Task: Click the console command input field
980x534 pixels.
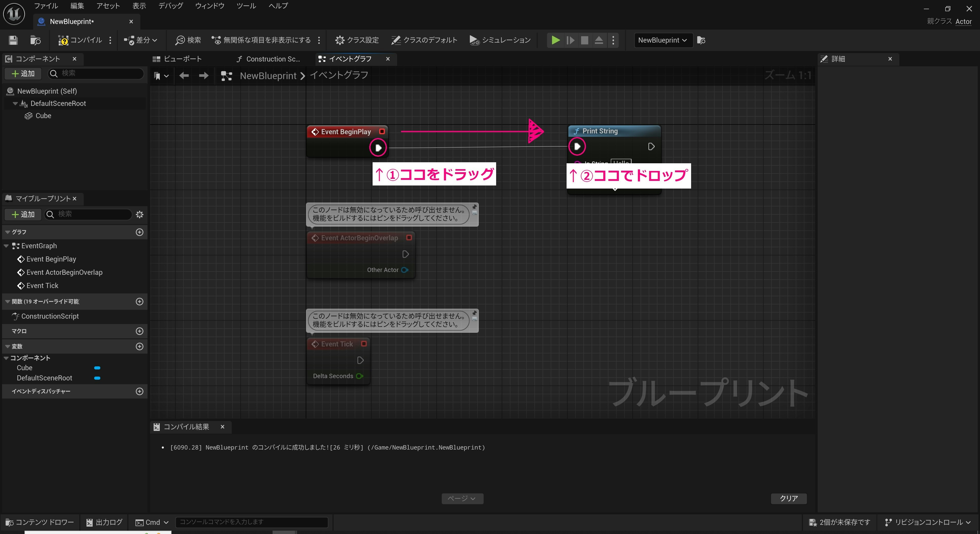Action: click(x=251, y=522)
